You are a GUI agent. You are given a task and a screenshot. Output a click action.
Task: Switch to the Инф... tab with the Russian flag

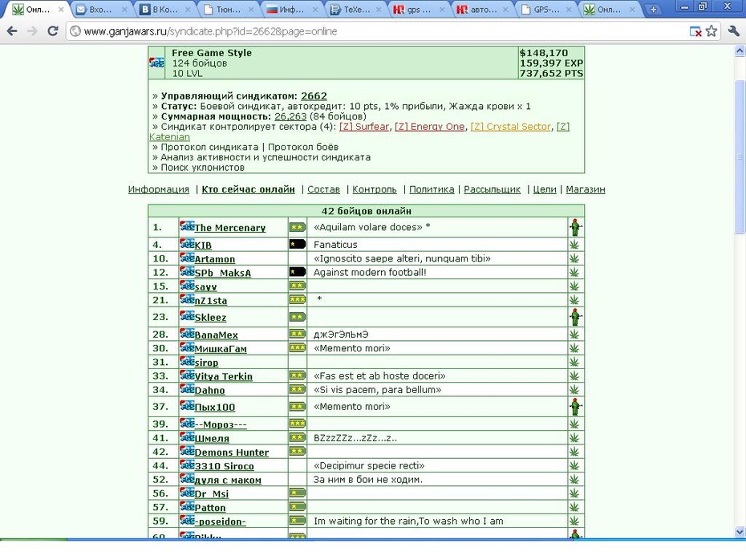tap(291, 9)
